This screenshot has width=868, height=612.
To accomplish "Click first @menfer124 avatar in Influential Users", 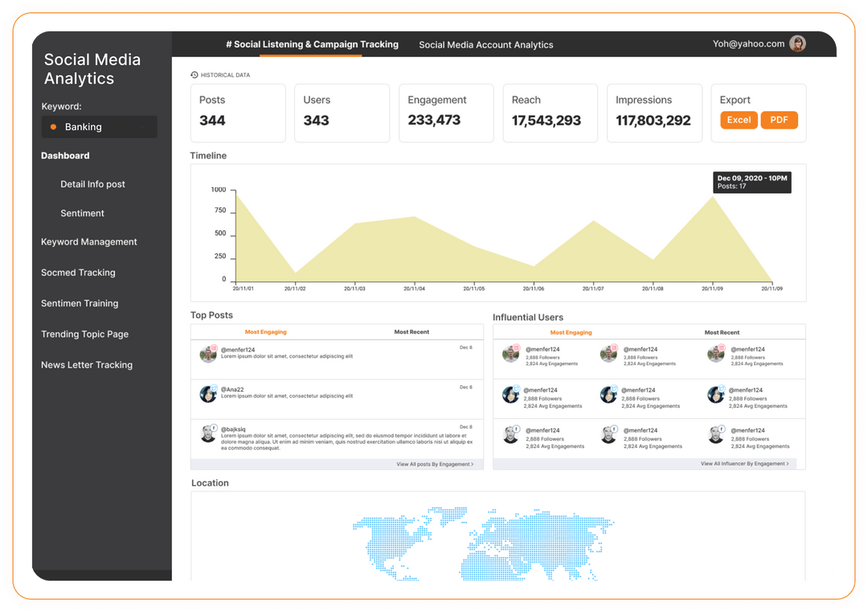I will (x=510, y=353).
